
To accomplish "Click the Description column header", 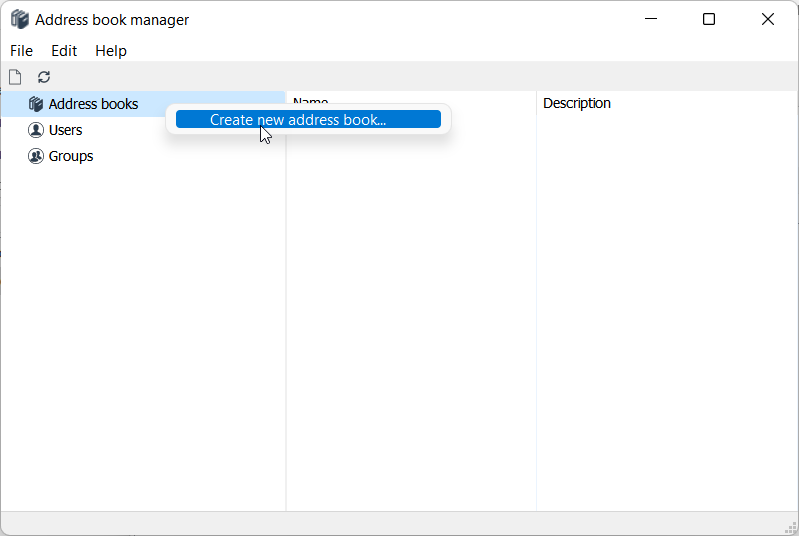I will coord(576,103).
